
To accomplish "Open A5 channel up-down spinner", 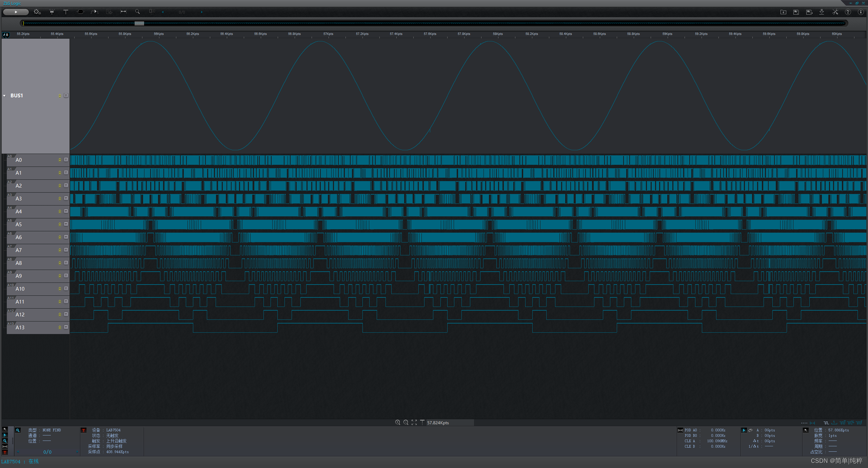I will [x=60, y=224].
